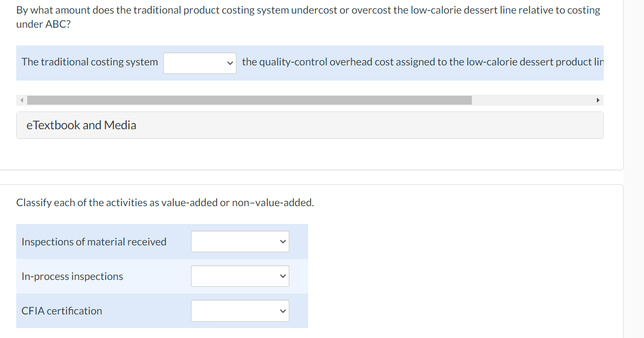The height and width of the screenshot is (338, 644).
Task: Open the CFIA certification dropdown
Action: click(240, 310)
